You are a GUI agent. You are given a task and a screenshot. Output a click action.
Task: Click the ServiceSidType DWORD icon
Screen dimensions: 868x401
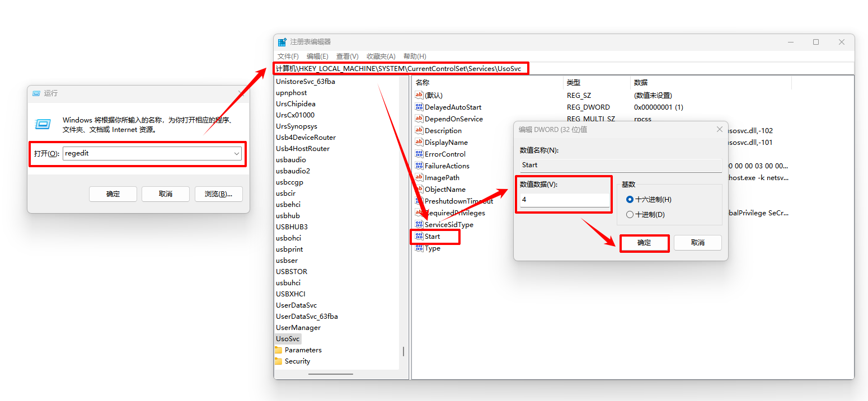tap(419, 224)
